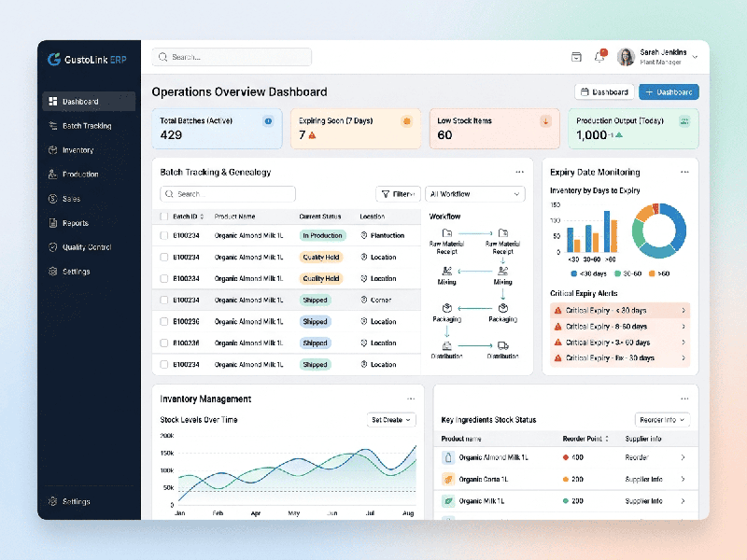Click the top global Search field

(x=232, y=57)
